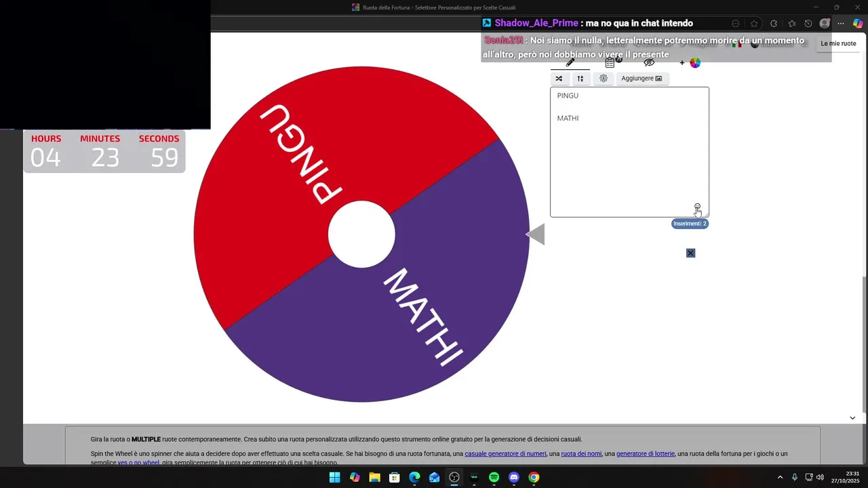Image resolution: width=868 pixels, height=488 pixels.
Task: Open the rainbow color wheel icon
Action: coord(695,63)
